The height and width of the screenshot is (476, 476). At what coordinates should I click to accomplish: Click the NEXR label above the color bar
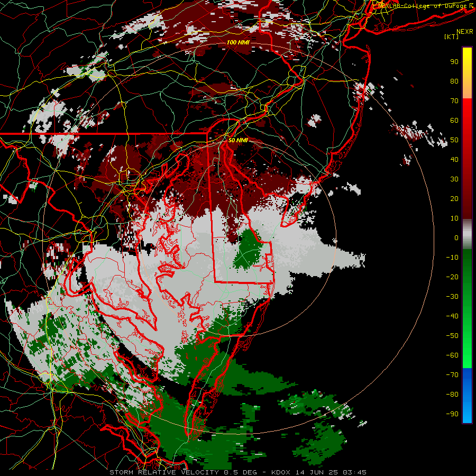465,32
